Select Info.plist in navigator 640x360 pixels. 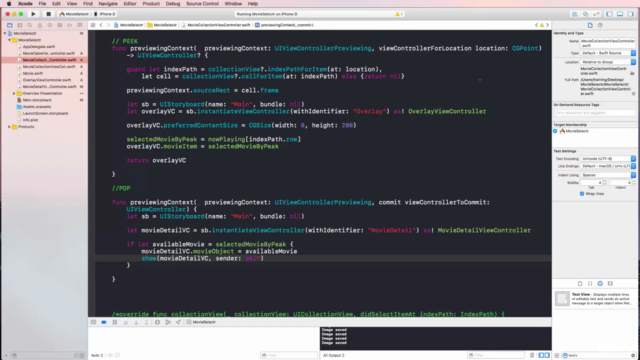pos(30,120)
